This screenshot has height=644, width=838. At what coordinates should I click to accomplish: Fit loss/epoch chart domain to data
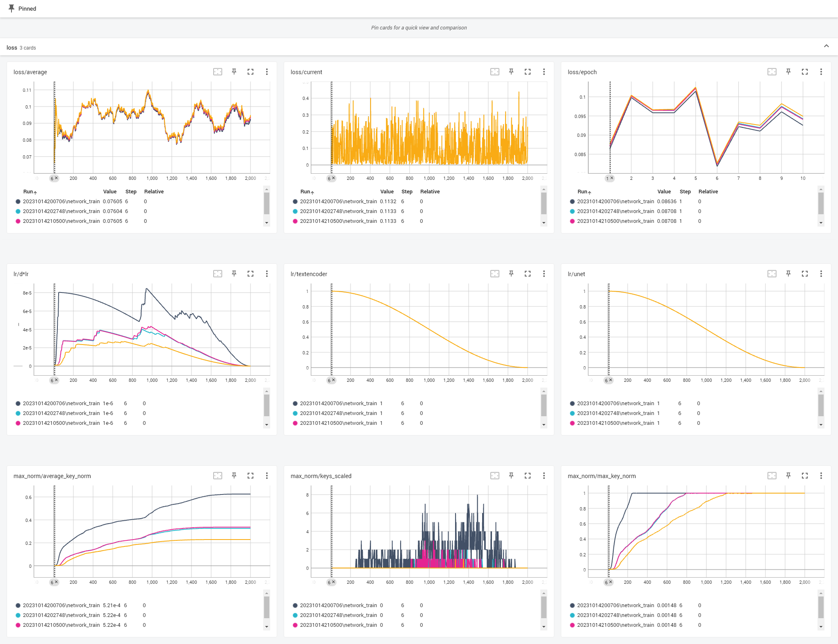[772, 72]
